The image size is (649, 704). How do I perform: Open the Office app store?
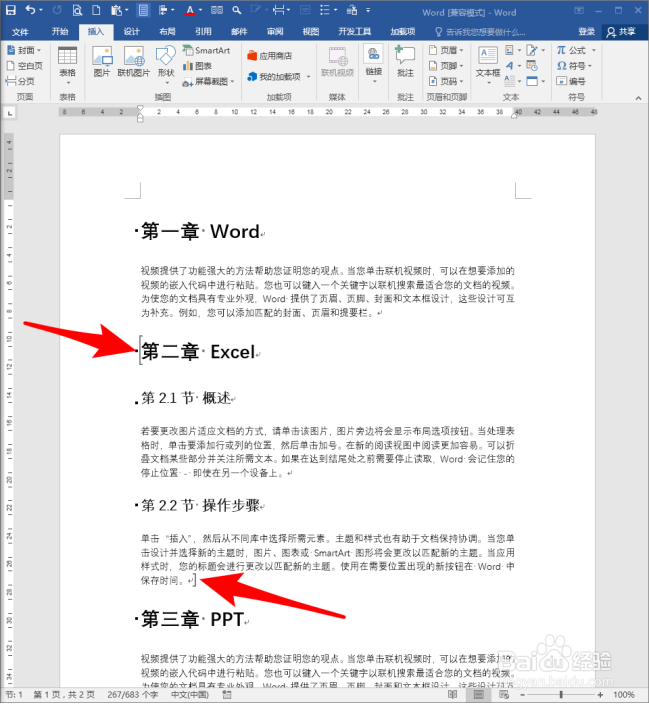pos(269,56)
